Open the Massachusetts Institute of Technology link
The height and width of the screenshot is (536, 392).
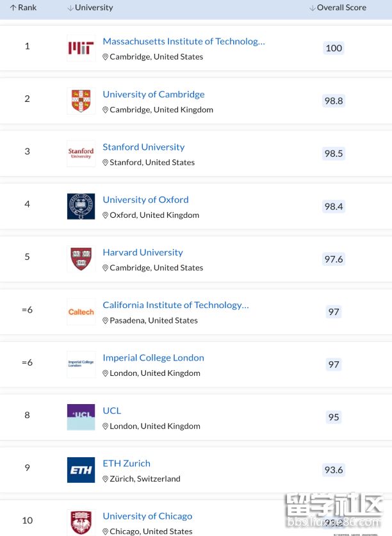pos(183,42)
